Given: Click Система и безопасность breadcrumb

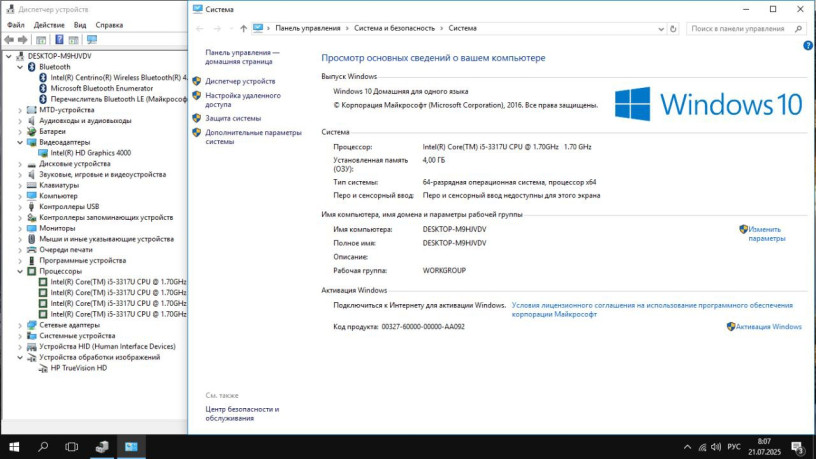Looking at the screenshot, I should click(x=394, y=29).
